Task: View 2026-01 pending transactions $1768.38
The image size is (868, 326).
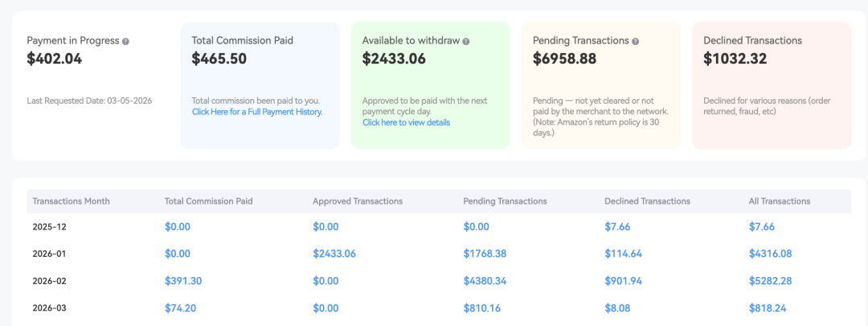Action: pyautogui.click(x=485, y=254)
